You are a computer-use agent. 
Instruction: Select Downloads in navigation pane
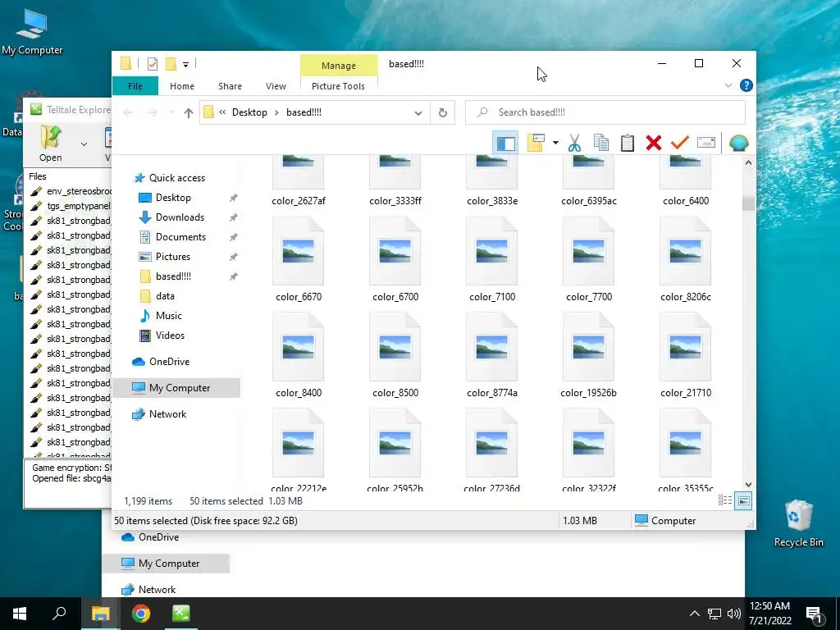[x=180, y=217]
